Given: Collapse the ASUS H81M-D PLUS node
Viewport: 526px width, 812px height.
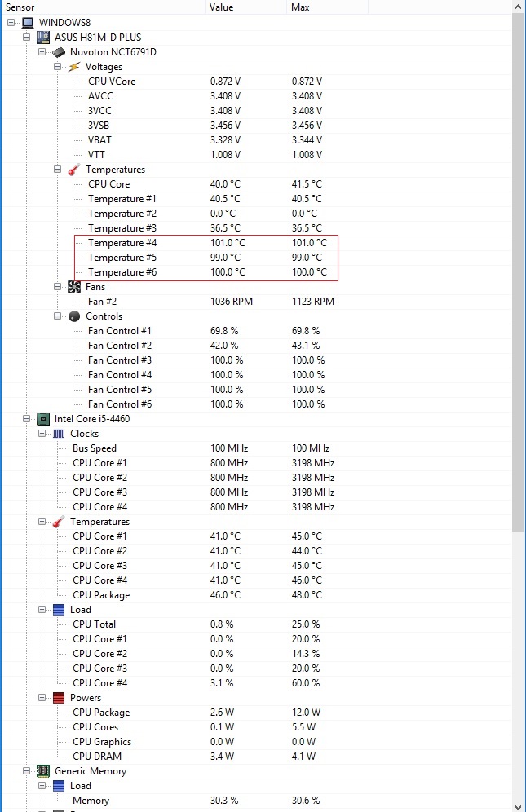Looking at the screenshot, I should [x=26, y=38].
